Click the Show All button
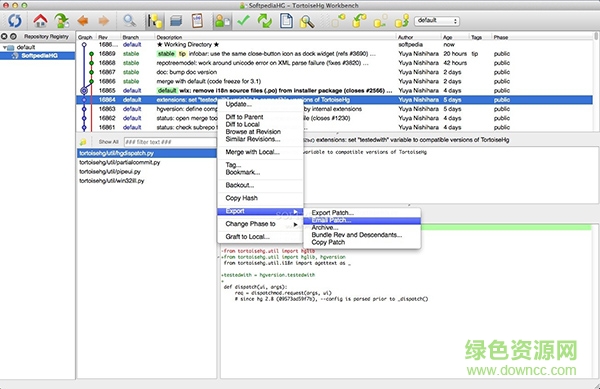 [x=108, y=142]
